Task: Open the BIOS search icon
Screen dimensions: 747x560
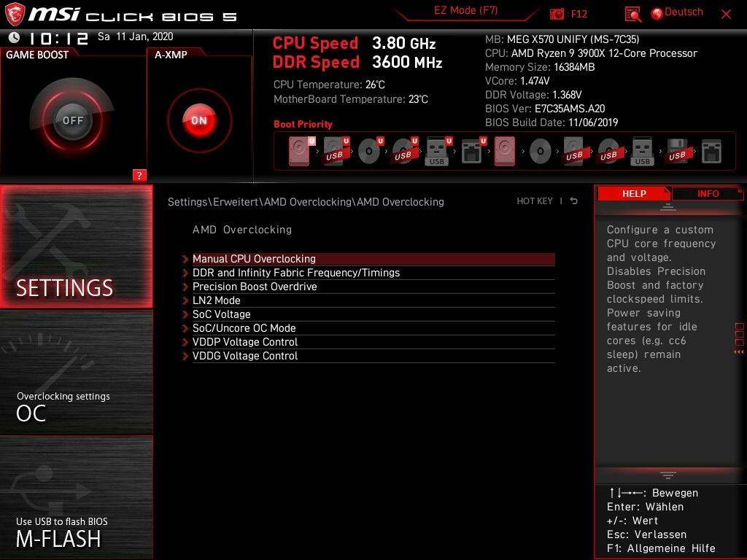Action: [632, 15]
